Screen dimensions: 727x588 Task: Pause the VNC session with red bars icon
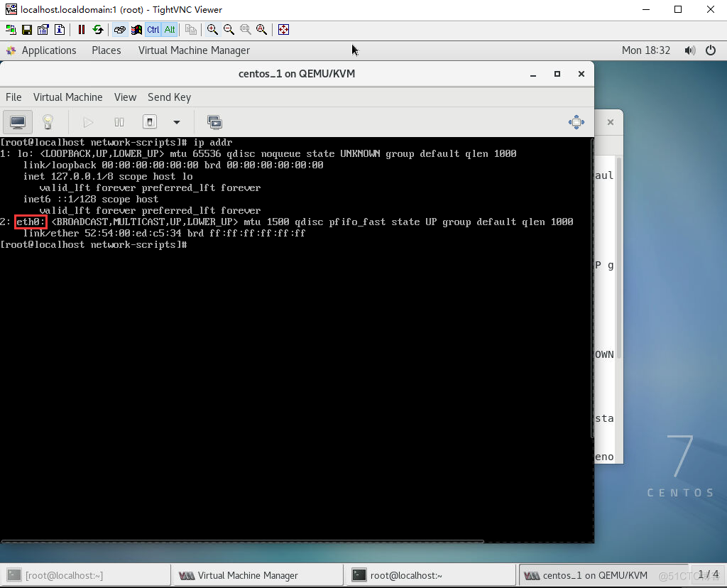82,30
